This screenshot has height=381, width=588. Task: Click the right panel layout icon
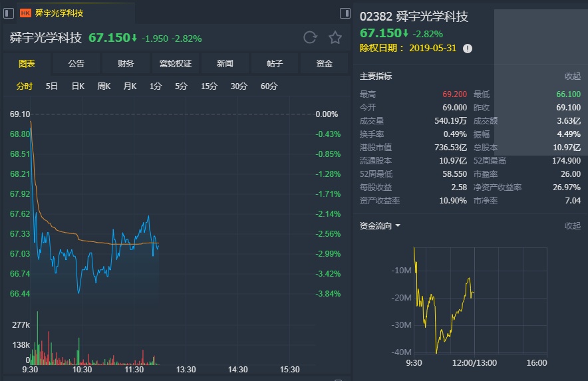[345, 13]
